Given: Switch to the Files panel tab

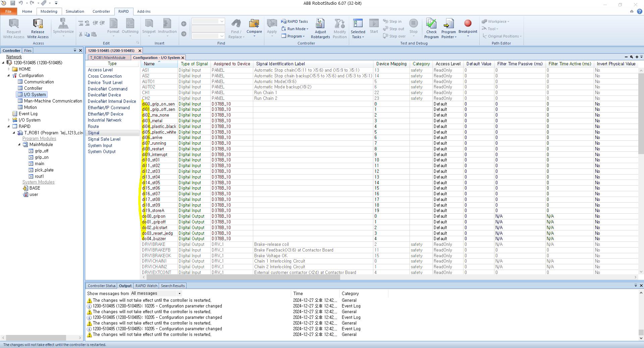Looking at the screenshot, I should tap(28, 51).
